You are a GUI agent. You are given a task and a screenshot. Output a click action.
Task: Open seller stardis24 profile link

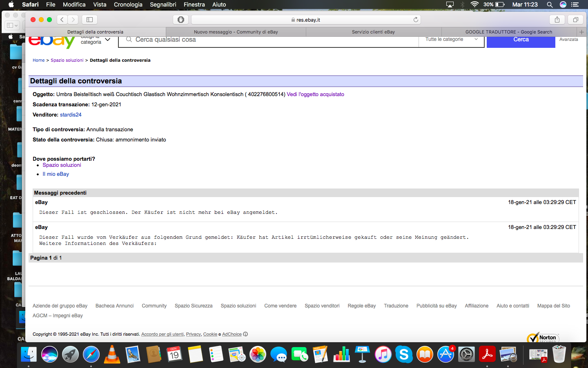point(71,114)
